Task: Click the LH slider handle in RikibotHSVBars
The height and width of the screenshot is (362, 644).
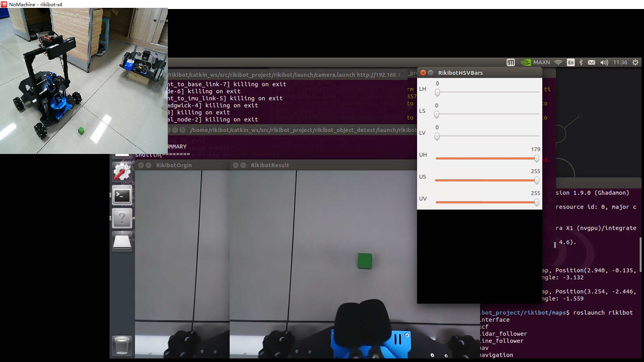Action: (437, 93)
